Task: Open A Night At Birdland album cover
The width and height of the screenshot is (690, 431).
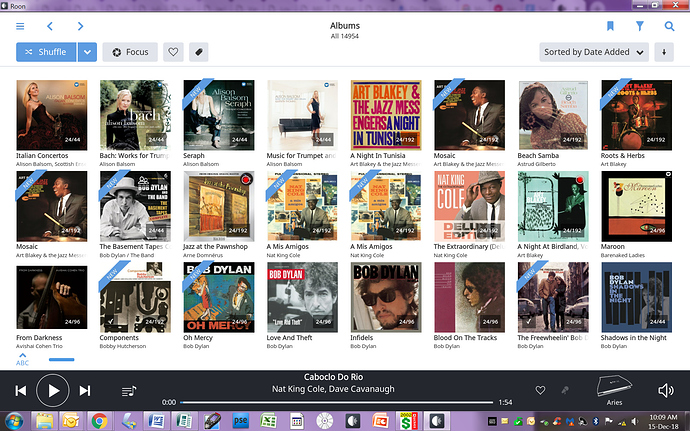Action: (x=553, y=206)
